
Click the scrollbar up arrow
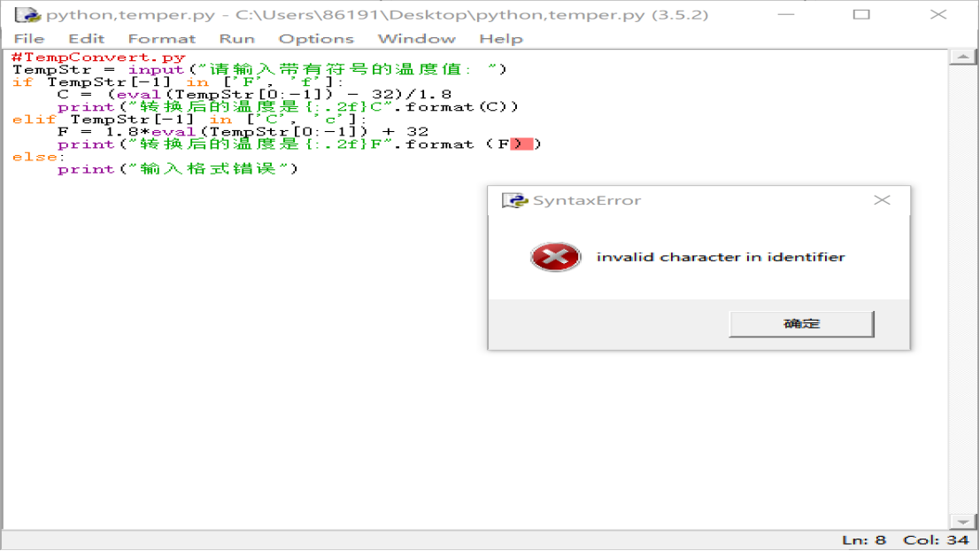963,57
